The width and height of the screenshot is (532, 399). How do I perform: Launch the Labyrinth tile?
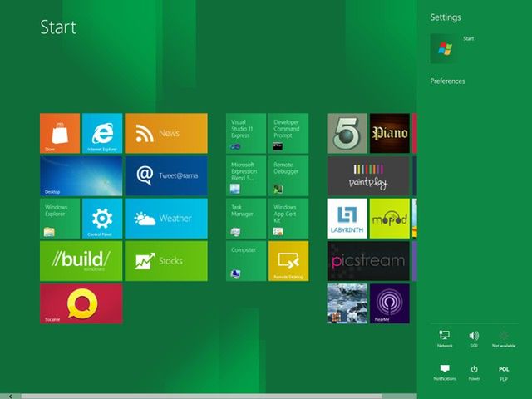(x=347, y=219)
